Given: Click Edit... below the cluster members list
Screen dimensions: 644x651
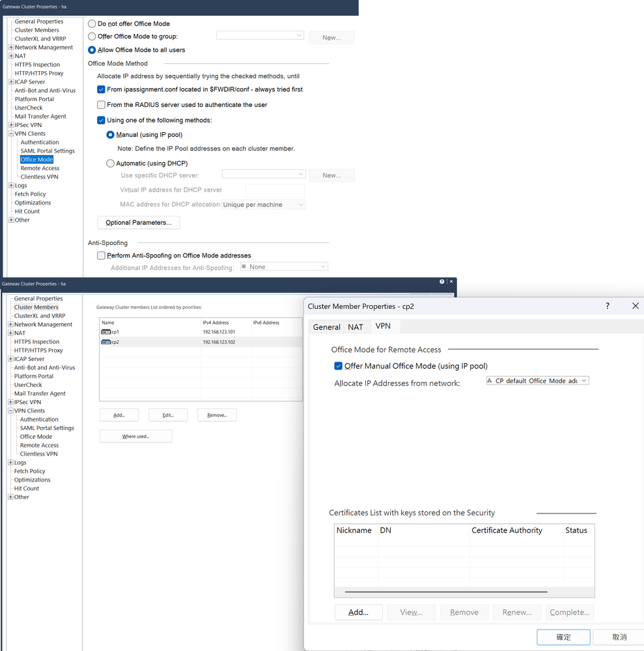Looking at the screenshot, I should point(168,415).
